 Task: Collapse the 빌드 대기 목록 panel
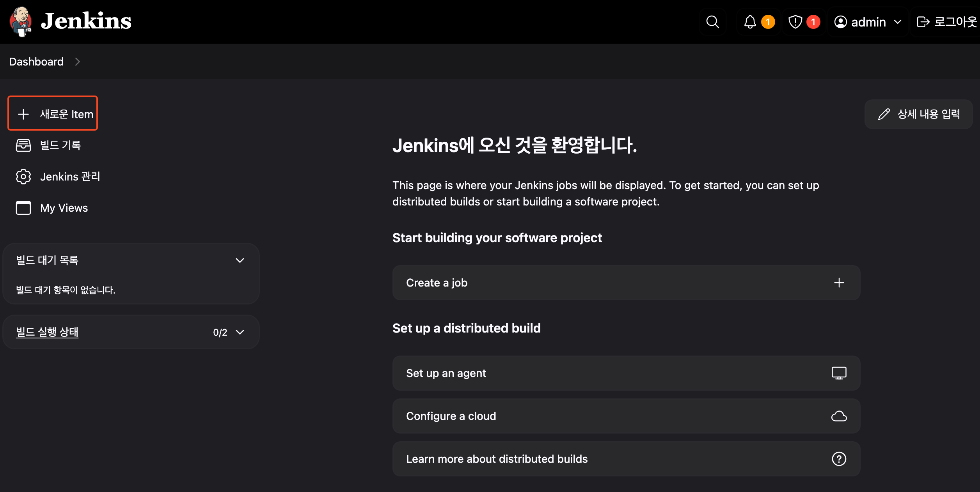240,260
